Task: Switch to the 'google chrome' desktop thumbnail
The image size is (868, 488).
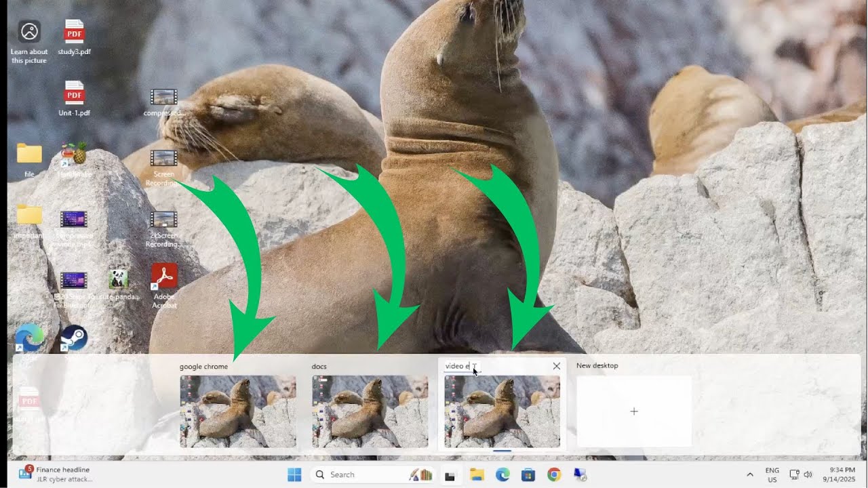Action: 238,411
